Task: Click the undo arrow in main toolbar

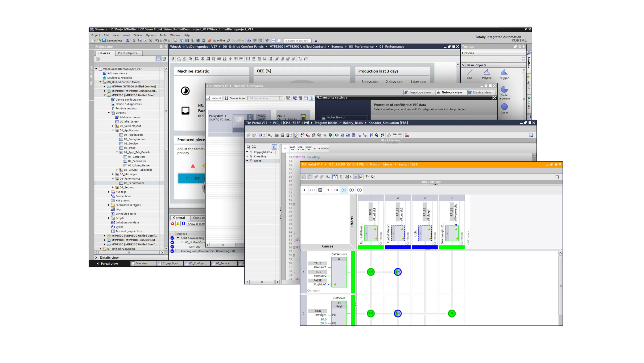Action: point(157,41)
